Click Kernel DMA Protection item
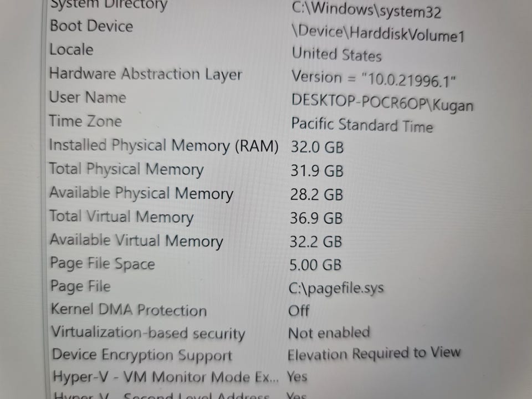This screenshot has height=399, width=532. coord(129,310)
